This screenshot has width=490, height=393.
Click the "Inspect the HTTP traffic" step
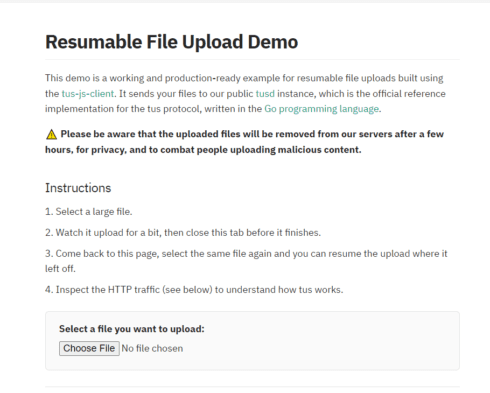point(194,290)
